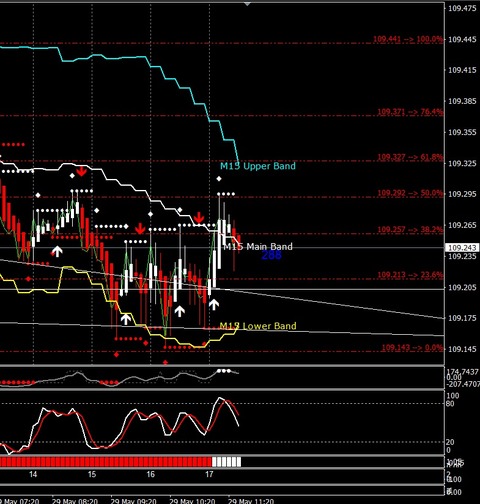Select Fibonacci label '109.213 -> 23.6%'

[x=410, y=275]
